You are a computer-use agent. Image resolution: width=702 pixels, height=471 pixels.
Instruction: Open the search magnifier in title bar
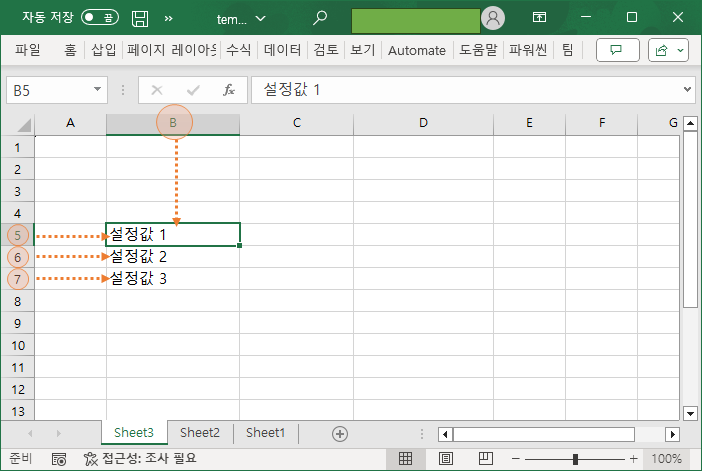pyautogui.click(x=320, y=18)
